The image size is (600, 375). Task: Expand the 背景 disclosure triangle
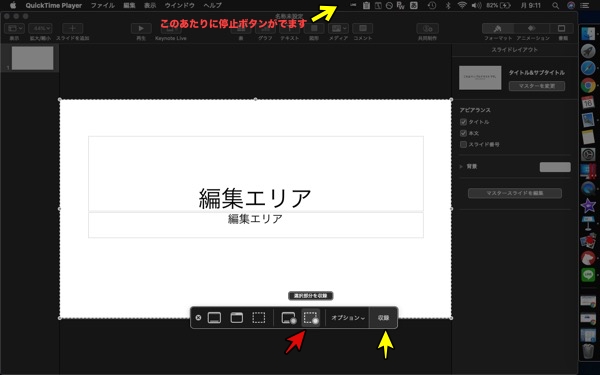(x=461, y=166)
